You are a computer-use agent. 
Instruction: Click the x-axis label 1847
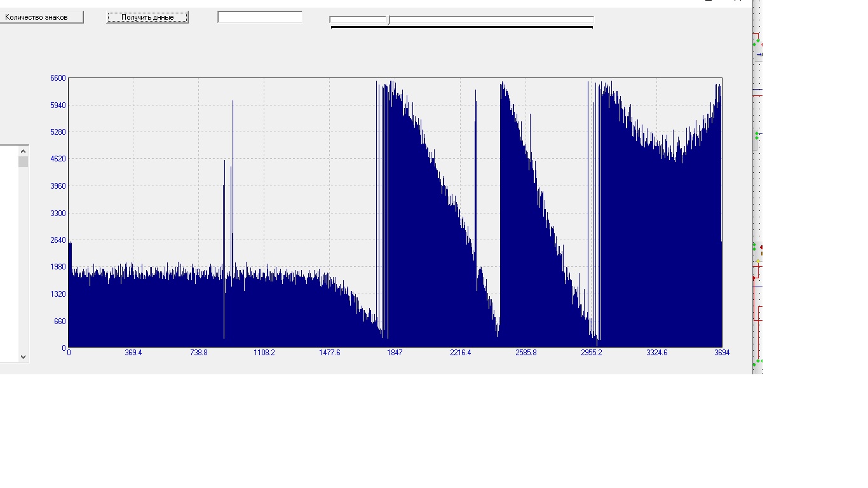click(395, 353)
